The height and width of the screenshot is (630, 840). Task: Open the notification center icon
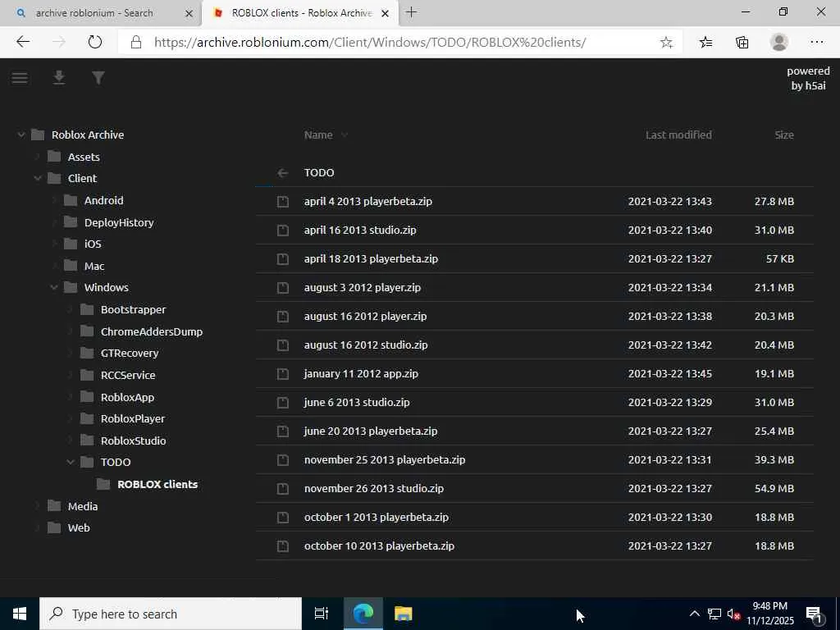[x=813, y=614]
